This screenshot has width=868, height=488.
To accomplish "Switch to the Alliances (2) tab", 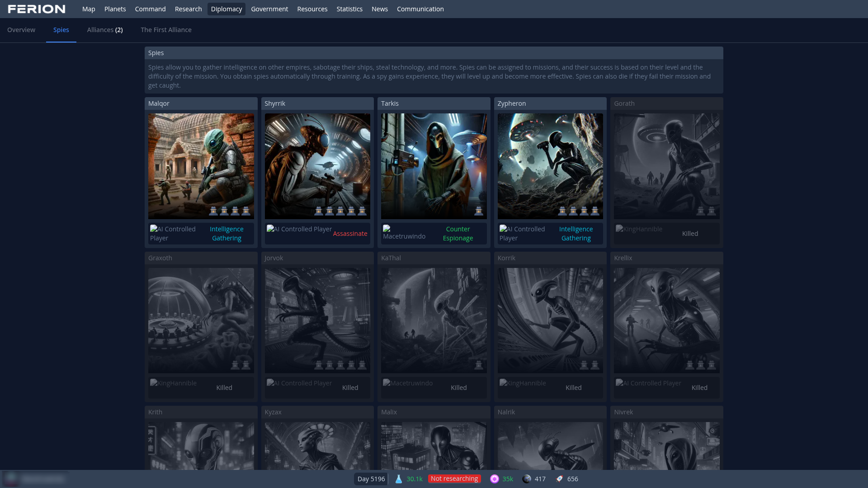I will tap(105, 30).
